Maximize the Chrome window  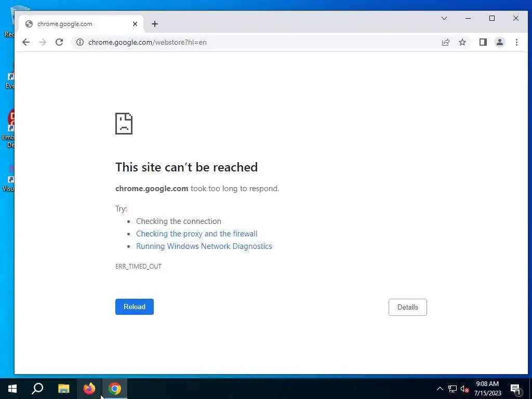tap(491, 18)
